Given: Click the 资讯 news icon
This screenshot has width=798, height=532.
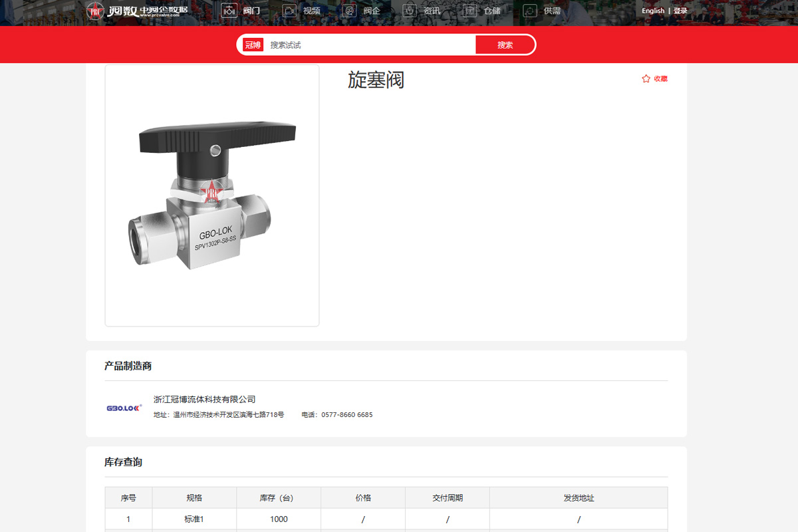Looking at the screenshot, I should (x=410, y=11).
